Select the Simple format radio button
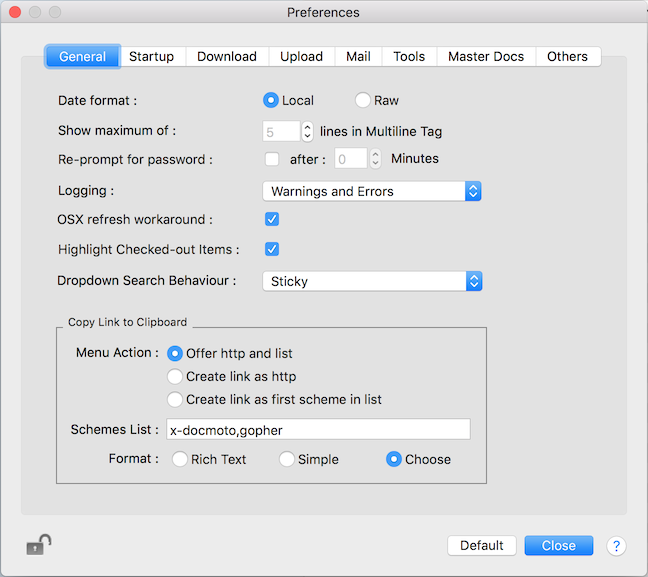 click(287, 459)
